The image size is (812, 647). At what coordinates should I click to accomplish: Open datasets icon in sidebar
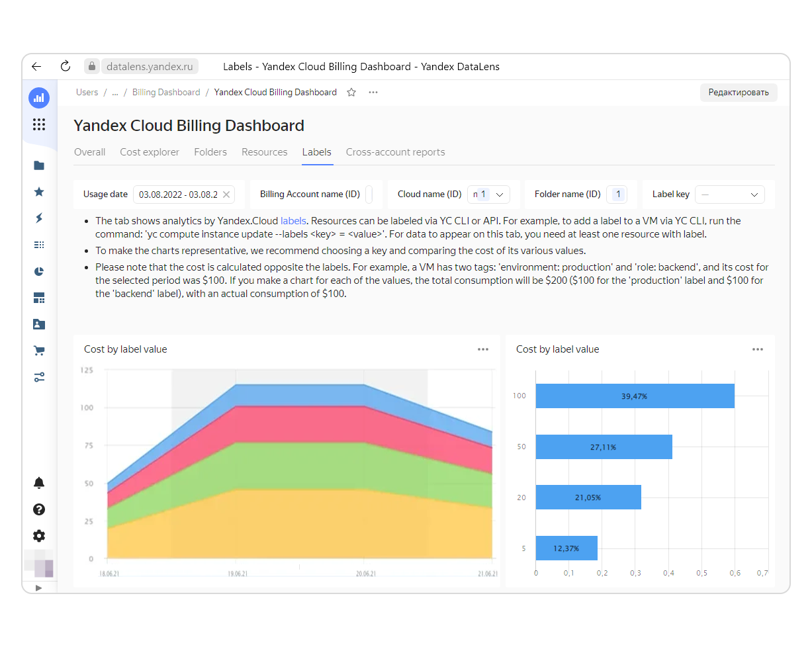click(39, 245)
